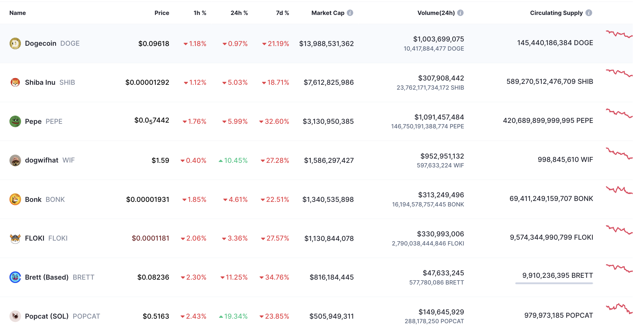The width and height of the screenshot is (644, 333).
Task: Click the Dogecoin coin logo icon
Action: pos(15,43)
